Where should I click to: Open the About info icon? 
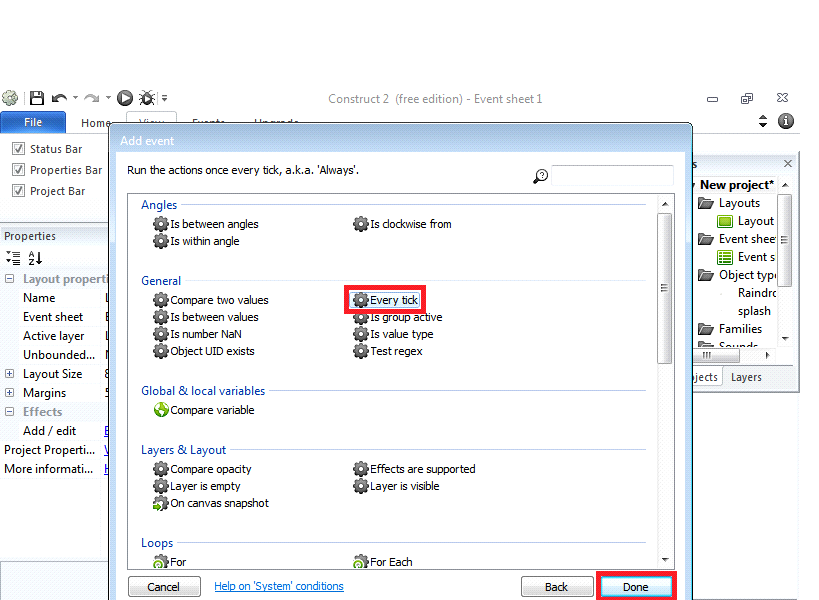786,121
